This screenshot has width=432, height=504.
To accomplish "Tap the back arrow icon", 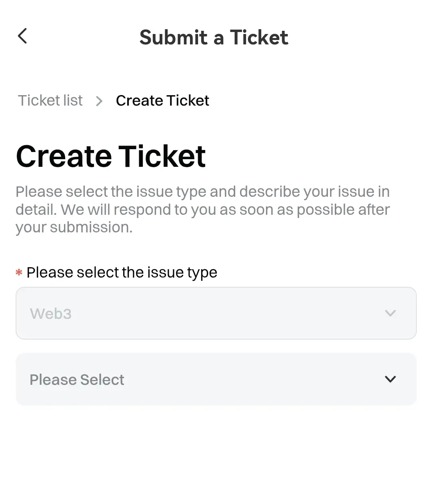I will pyautogui.click(x=23, y=36).
